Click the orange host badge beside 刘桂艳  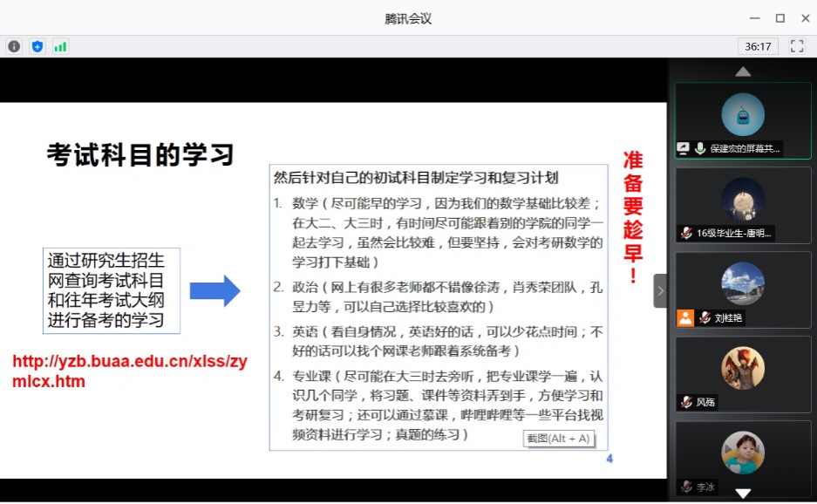684,317
